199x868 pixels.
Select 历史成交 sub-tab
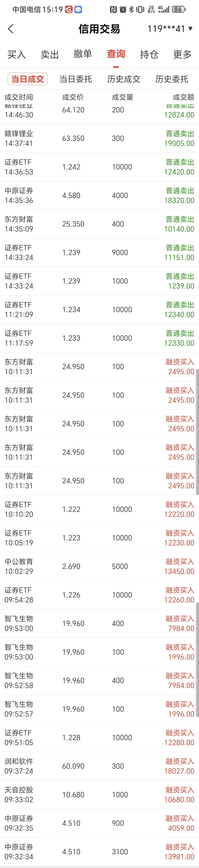pos(123,79)
